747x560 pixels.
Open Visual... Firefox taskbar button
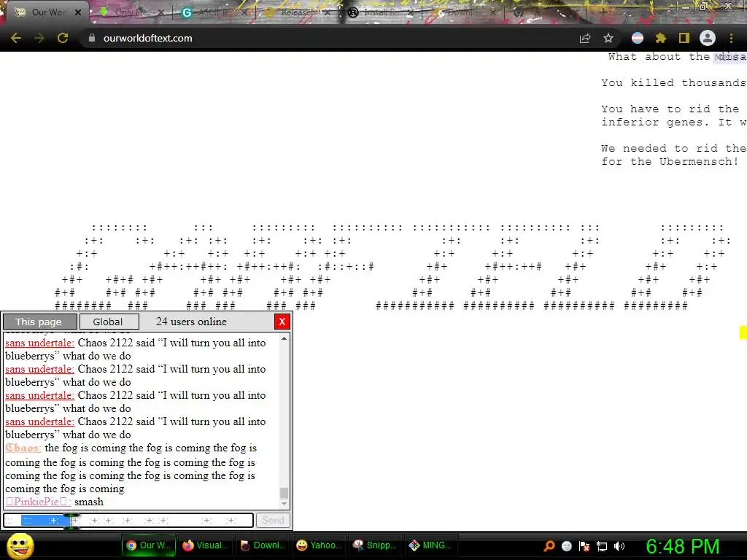pos(205,545)
